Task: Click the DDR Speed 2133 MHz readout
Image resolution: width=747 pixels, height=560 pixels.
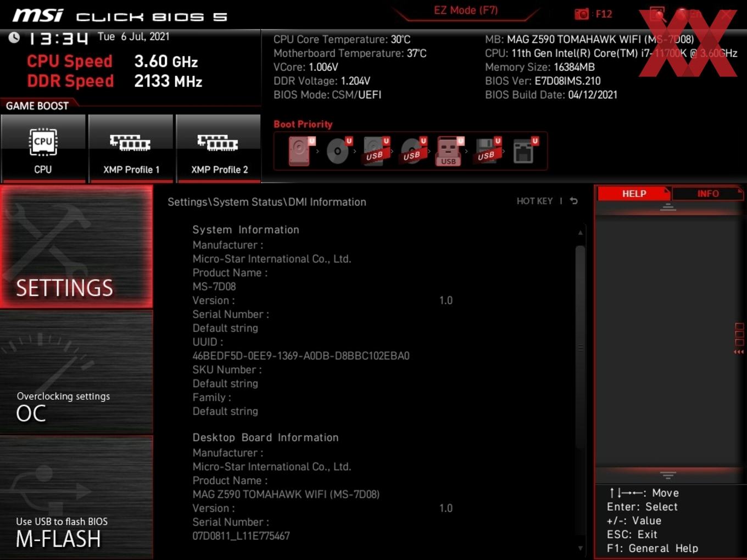Action: 115,81
